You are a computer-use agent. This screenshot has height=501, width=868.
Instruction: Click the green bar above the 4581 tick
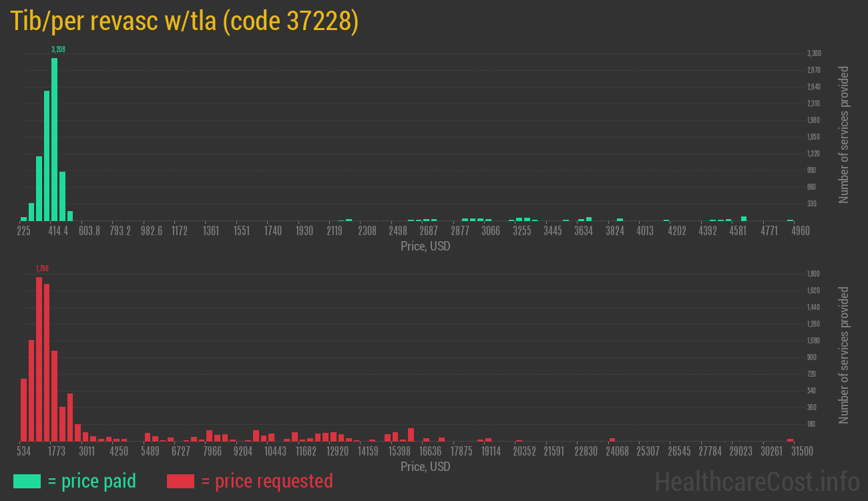(x=744, y=218)
